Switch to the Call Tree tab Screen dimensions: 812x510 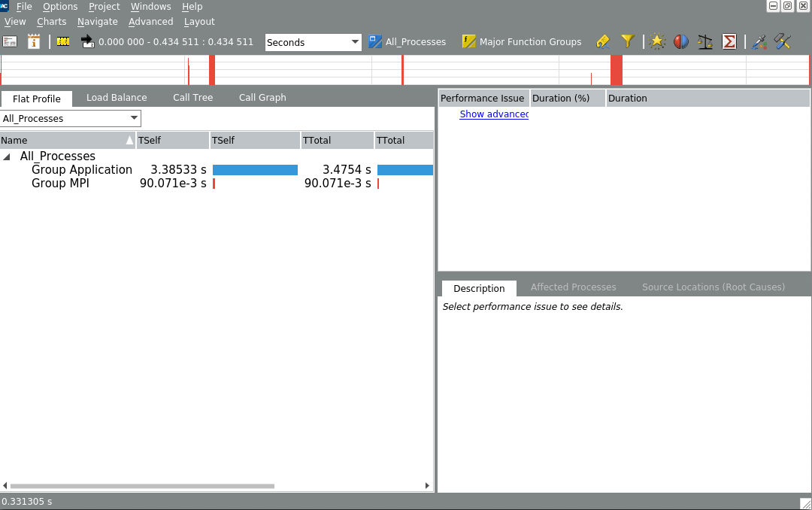192,98
